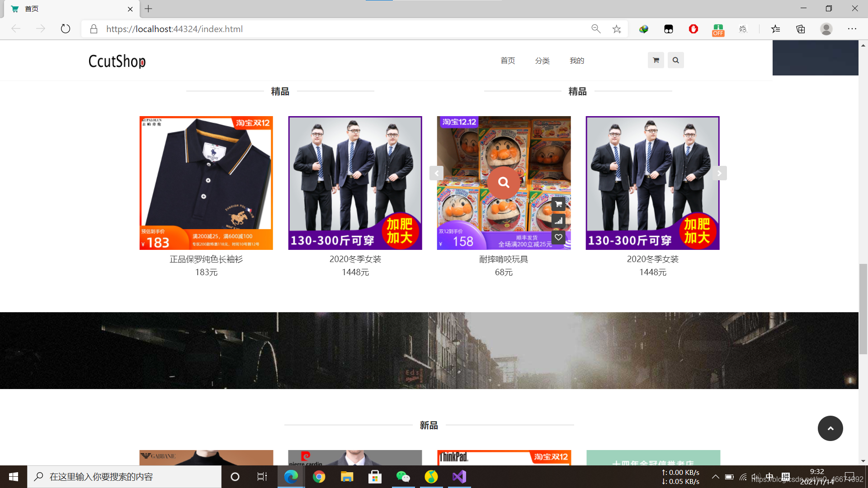Click the browser address bar URL

pos(175,29)
